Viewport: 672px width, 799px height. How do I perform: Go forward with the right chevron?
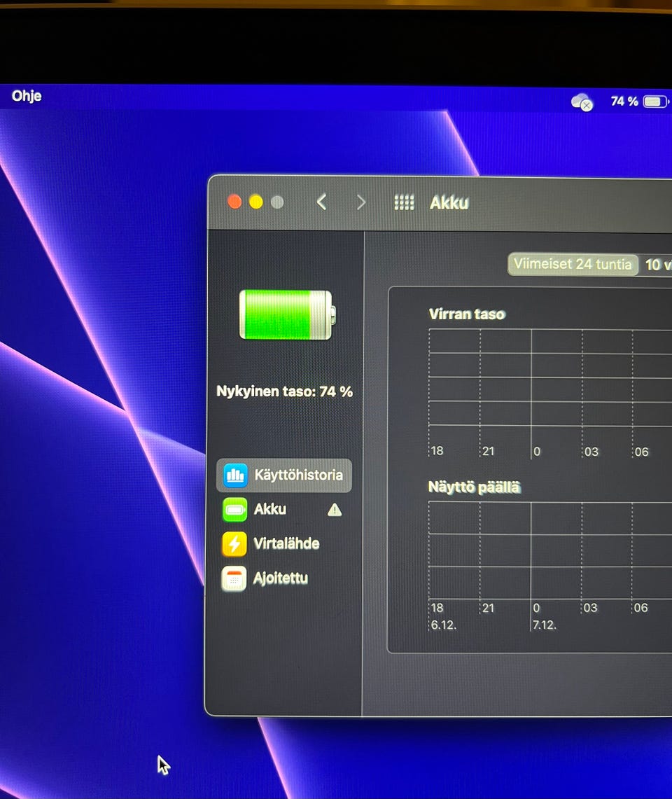click(360, 202)
